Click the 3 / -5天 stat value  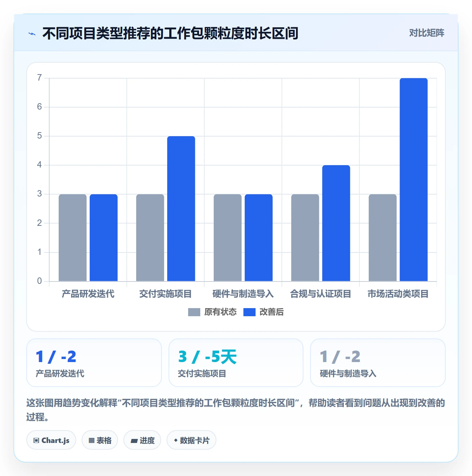pyautogui.click(x=207, y=357)
